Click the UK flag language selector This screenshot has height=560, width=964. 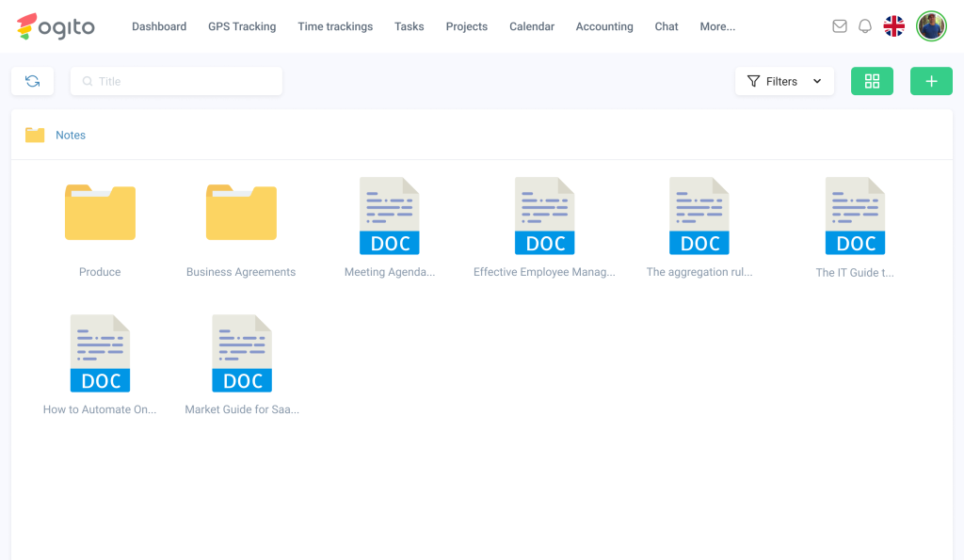(893, 26)
